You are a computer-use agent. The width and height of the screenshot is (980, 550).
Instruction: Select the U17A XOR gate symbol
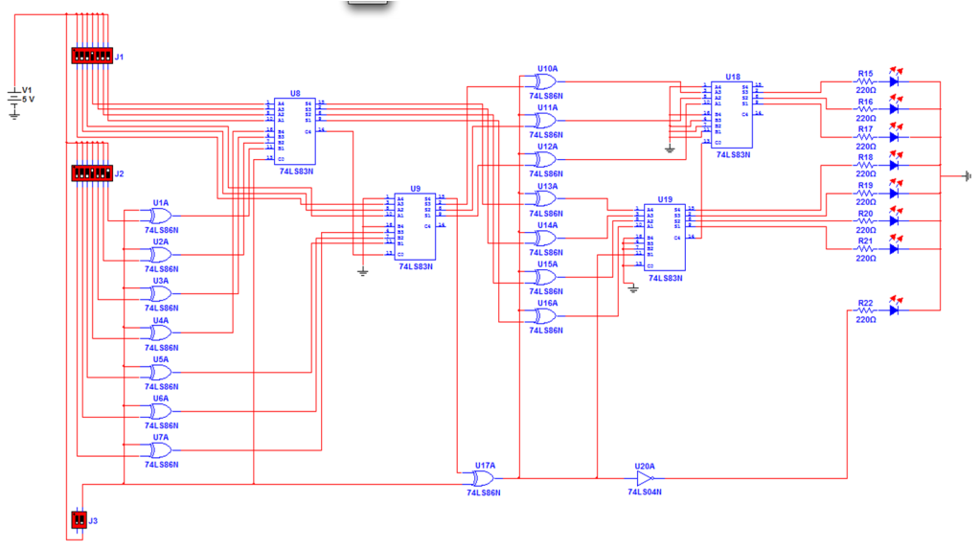click(483, 479)
